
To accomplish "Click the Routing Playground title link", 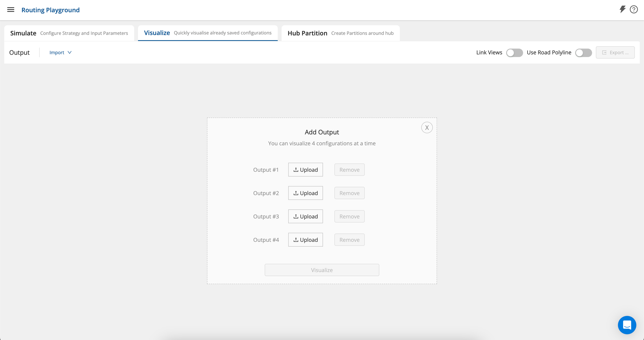I will click(50, 10).
